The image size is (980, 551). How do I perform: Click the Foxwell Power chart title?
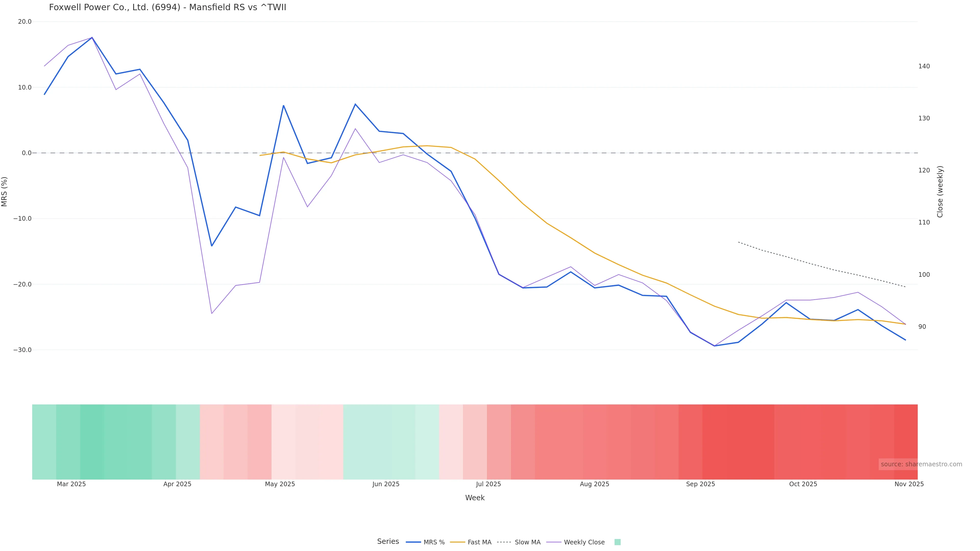click(167, 8)
